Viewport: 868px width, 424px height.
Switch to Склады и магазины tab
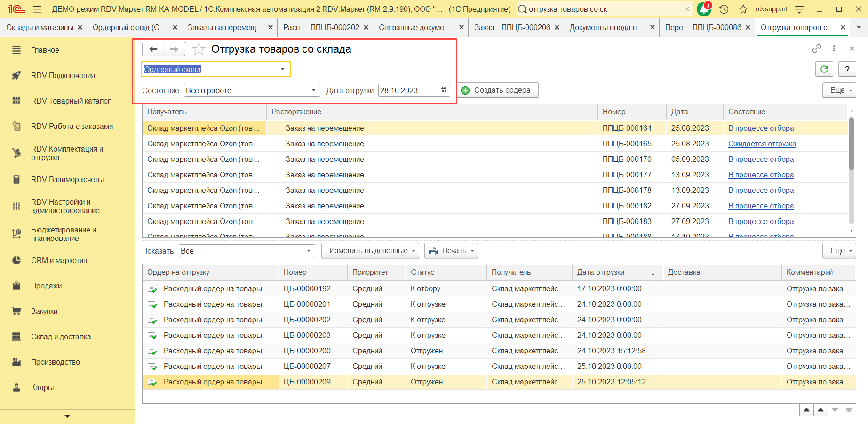(40, 27)
